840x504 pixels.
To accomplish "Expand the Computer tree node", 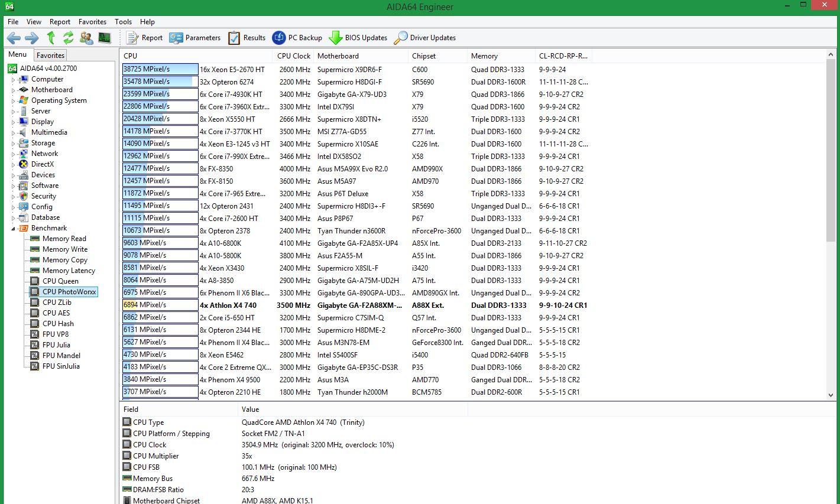I will point(14,79).
